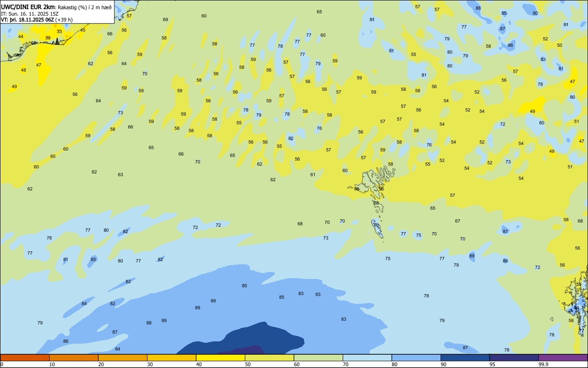Pick the pale yellow 50–60 legend swatch
The width and height of the screenshot is (588, 368).
tap(269, 357)
